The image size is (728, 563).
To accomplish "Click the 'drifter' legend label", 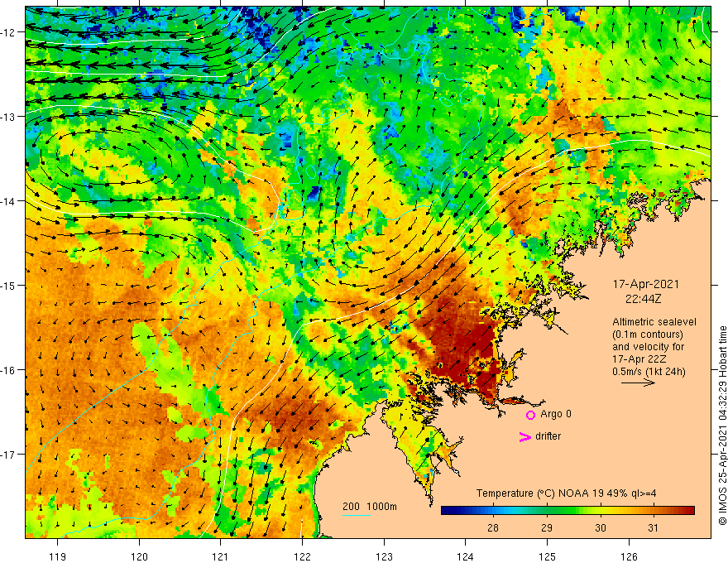I will 548,436.
